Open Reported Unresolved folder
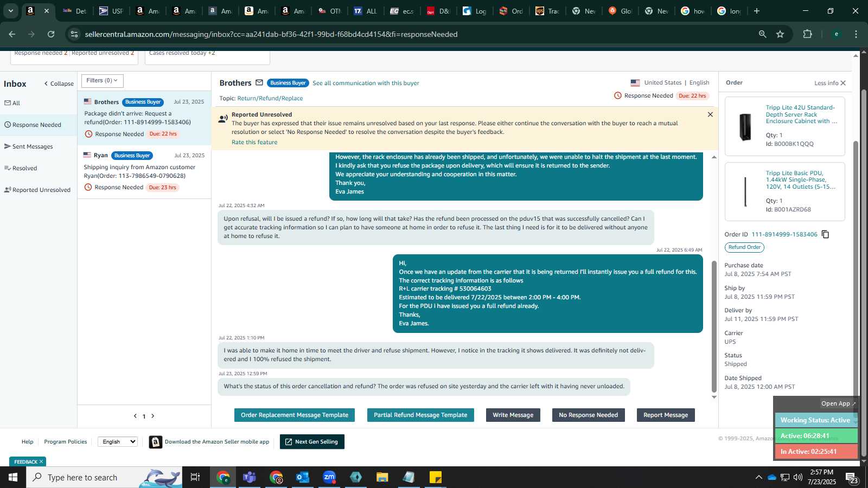Viewport: 868px width, 488px height. click(x=37, y=190)
